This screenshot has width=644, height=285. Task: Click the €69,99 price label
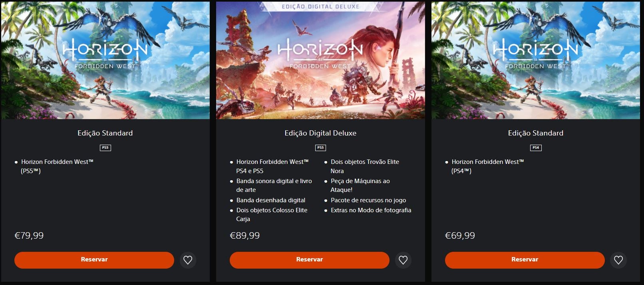(460, 236)
